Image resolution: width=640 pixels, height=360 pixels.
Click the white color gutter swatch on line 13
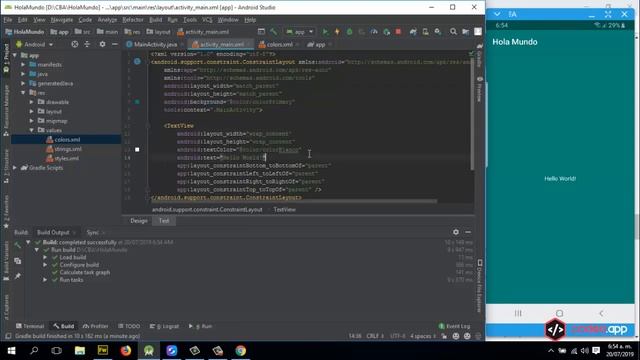coord(137,150)
